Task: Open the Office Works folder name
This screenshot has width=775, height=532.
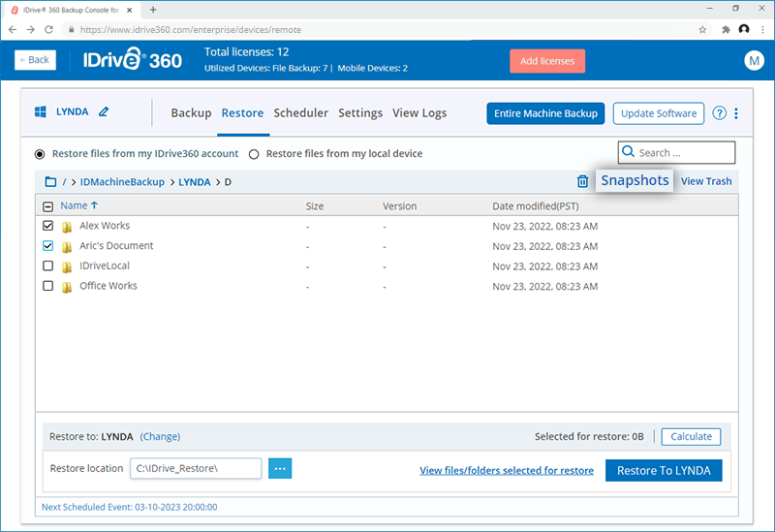Action: (x=108, y=286)
